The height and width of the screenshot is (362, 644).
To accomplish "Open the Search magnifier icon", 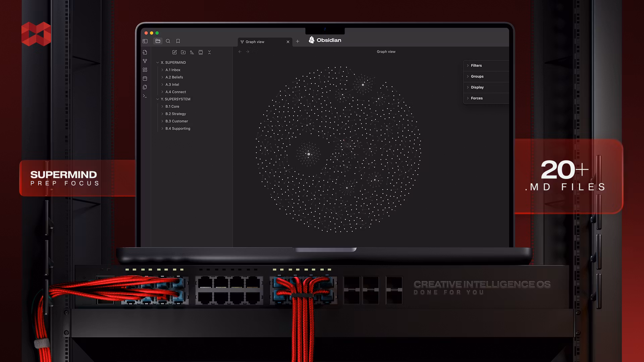I will point(168,41).
